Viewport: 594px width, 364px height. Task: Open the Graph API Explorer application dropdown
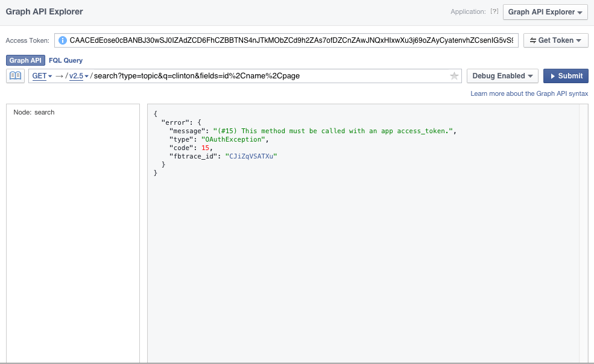pos(545,11)
